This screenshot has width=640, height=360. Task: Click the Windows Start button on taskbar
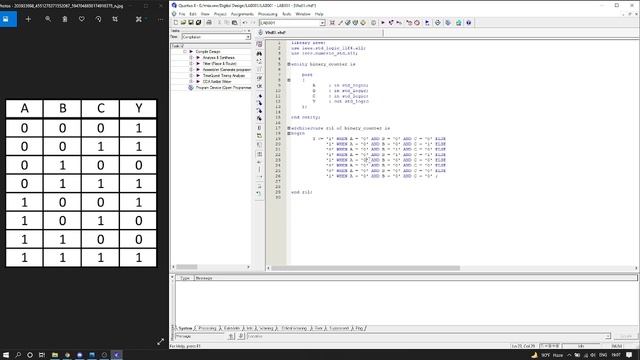(6, 355)
